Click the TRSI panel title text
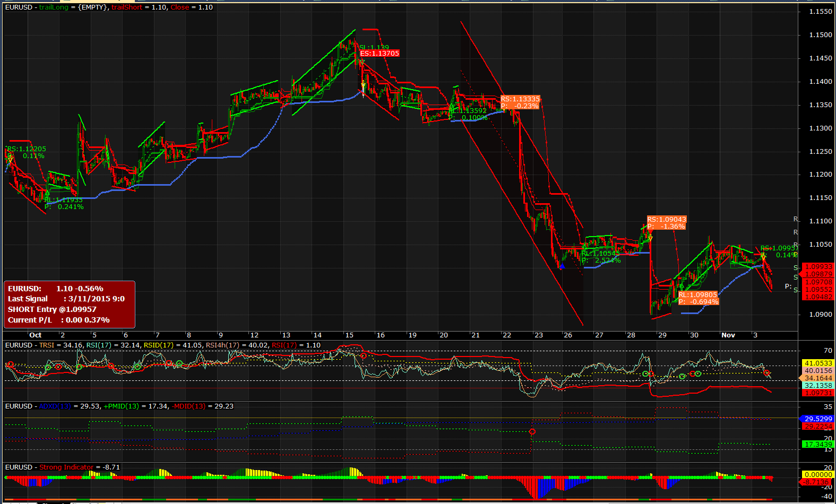 pos(163,345)
